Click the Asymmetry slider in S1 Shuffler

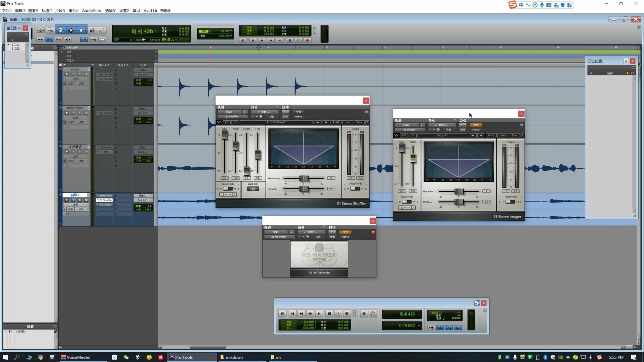tap(304, 178)
